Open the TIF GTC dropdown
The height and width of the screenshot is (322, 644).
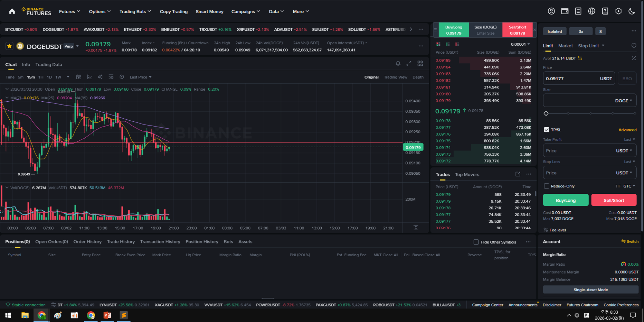click(629, 186)
